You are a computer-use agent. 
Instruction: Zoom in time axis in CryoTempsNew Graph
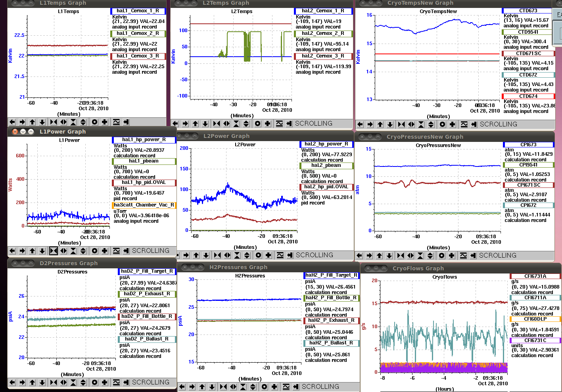pos(401,124)
